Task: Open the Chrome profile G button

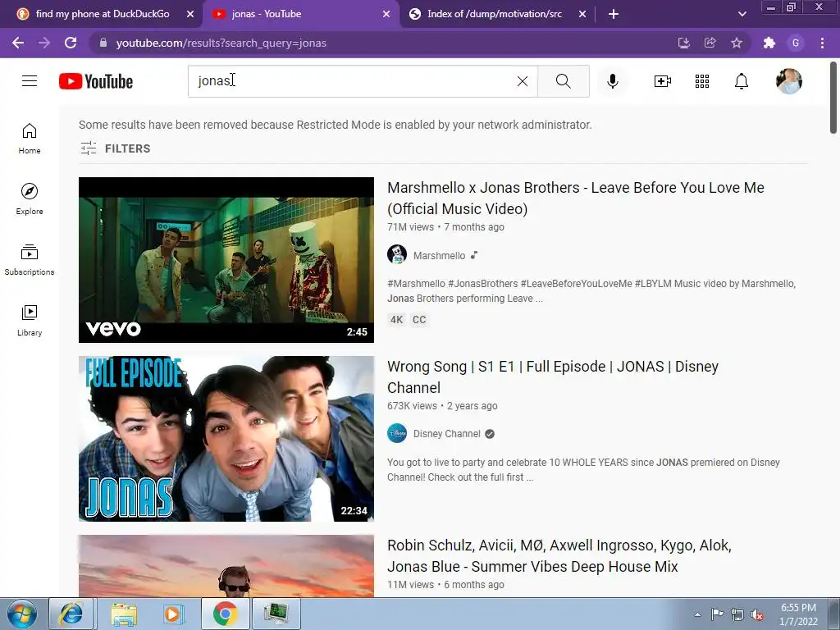Action: coord(796,43)
